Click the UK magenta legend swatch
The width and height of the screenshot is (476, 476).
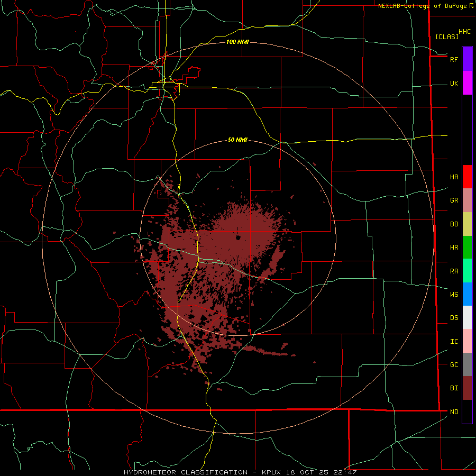(x=467, y=83)
